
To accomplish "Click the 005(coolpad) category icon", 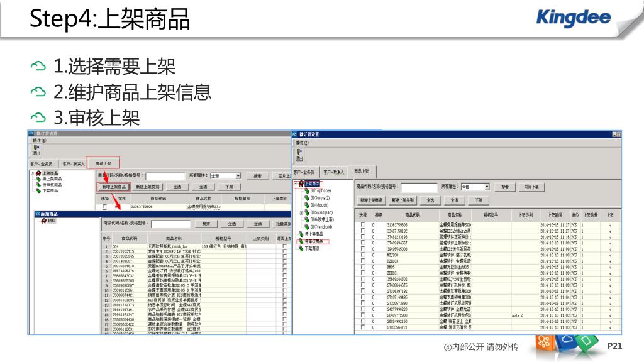I will coord(306,212).
